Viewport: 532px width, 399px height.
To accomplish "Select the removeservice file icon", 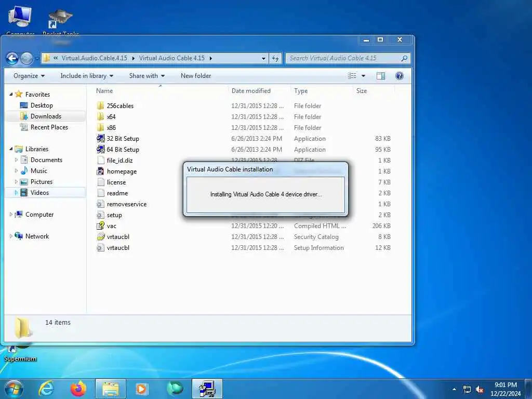I will coord(100,204).
